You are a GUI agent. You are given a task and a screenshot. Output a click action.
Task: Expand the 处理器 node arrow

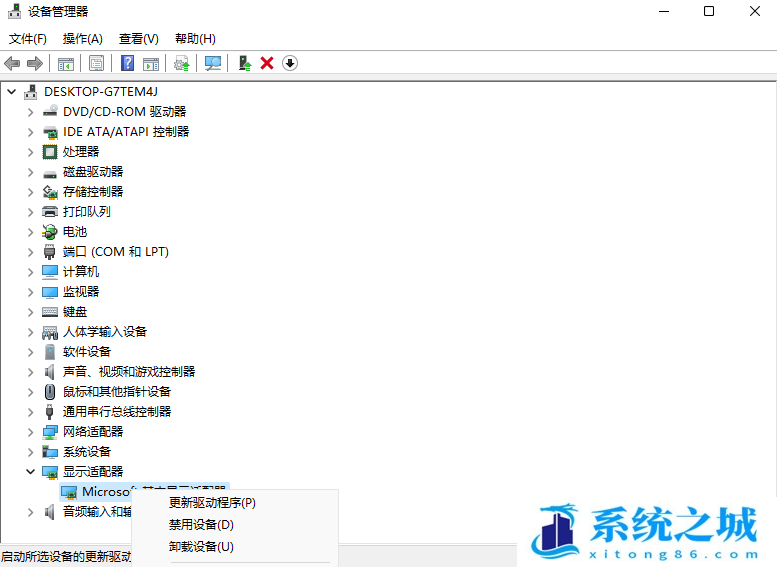click(x=31, y=152)
